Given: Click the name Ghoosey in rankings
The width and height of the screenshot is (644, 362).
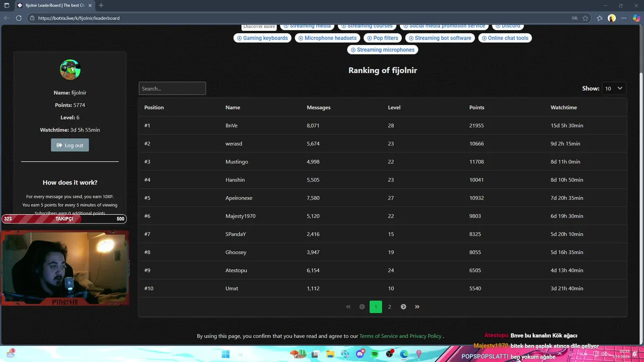Looking at the screenshot, I should coord(236,252).
